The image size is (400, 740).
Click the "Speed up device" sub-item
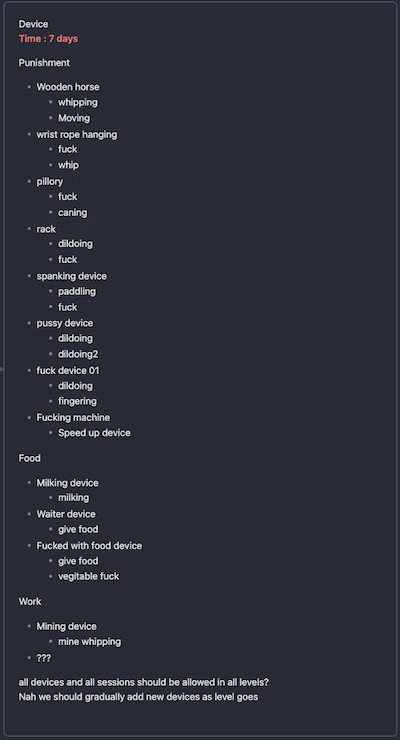[x=94, y=433]
